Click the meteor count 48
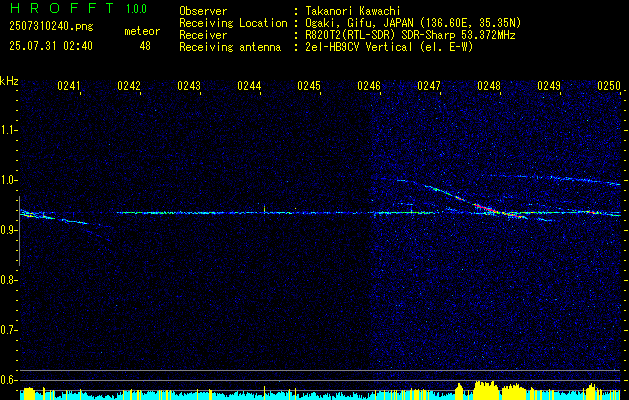This screenshot has width=629, height=400. click(145, 46)
